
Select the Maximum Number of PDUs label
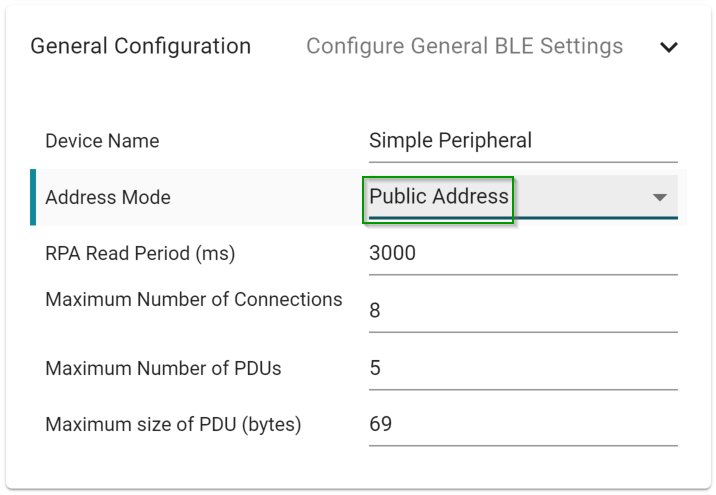pyautogui.click(x=163, y=368)
